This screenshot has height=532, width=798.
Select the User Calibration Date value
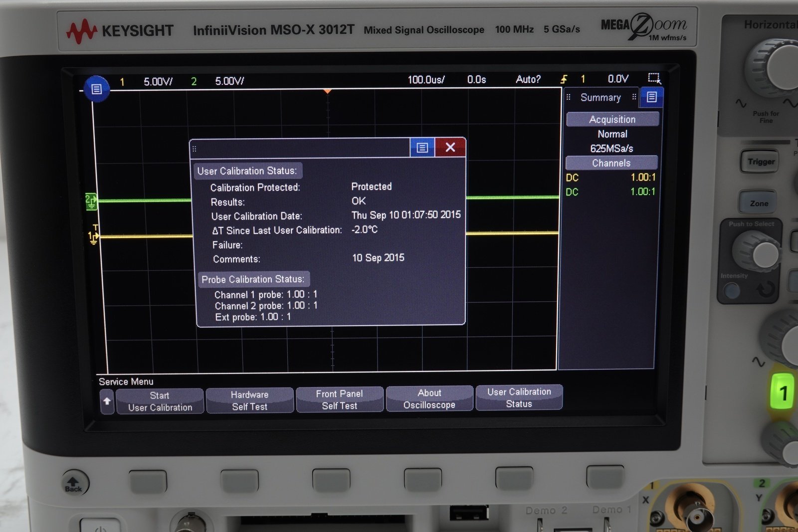[406, 215]
